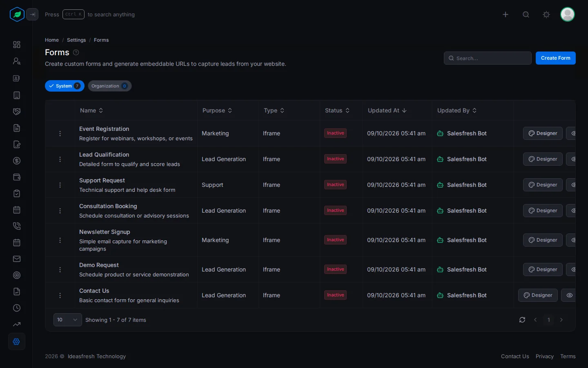
Task: Open the building companies icon in the sidebar
Action: tap(17, 95)
